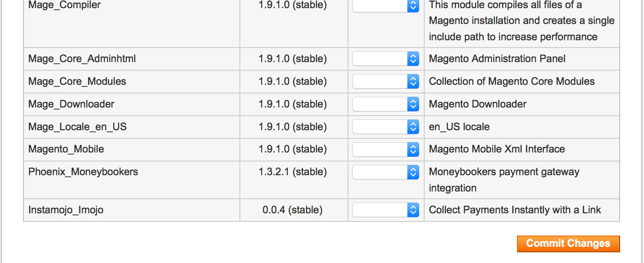The height and width of the screenshot is (263, 644).
Task: Click 'Collection of Magento Core Modules' description
Action: pos(511,81)
